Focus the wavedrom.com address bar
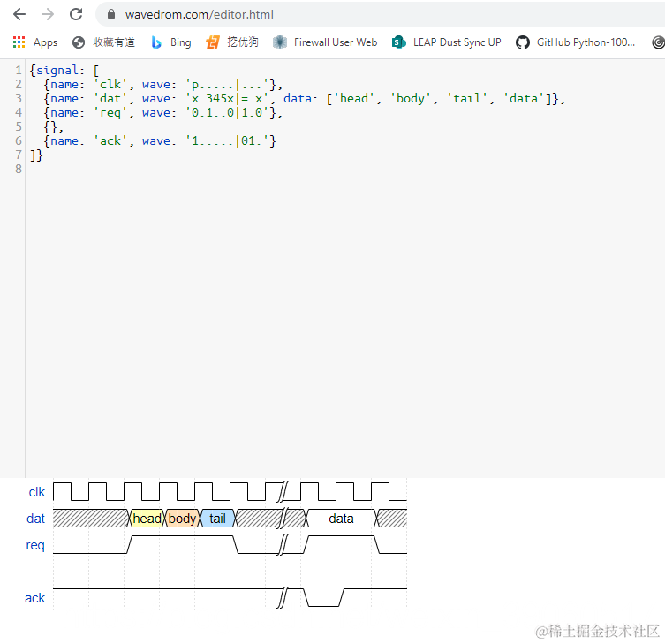 click(x=382, y=14)
